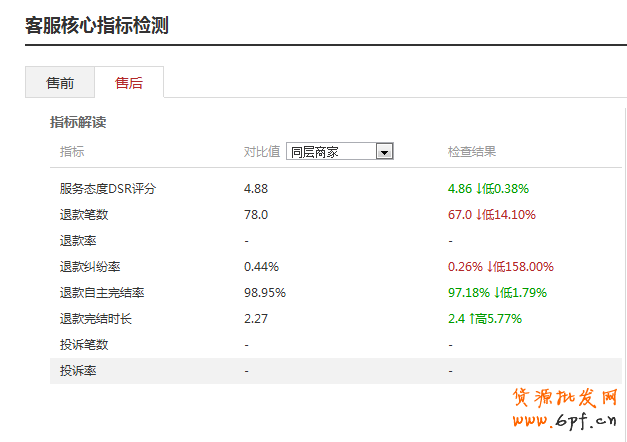Click the red 67.0 低14.10% result
The width and height of the screenshot is (627, 442).
tap(492, 214)
